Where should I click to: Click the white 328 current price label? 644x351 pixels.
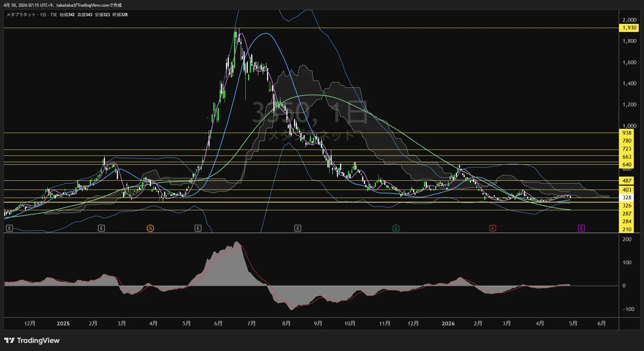(x=627, y=198)
